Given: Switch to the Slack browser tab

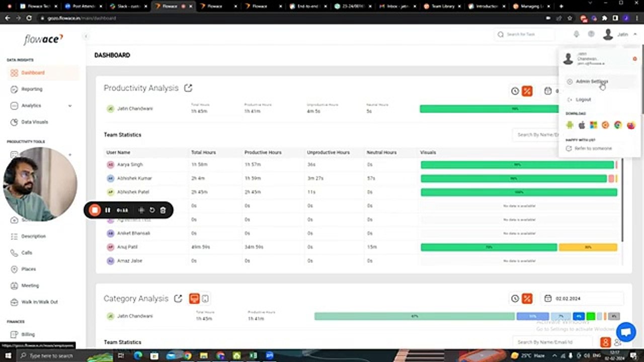Looking at the screenshot, I should pyautogui.click(x=128, y=7).
